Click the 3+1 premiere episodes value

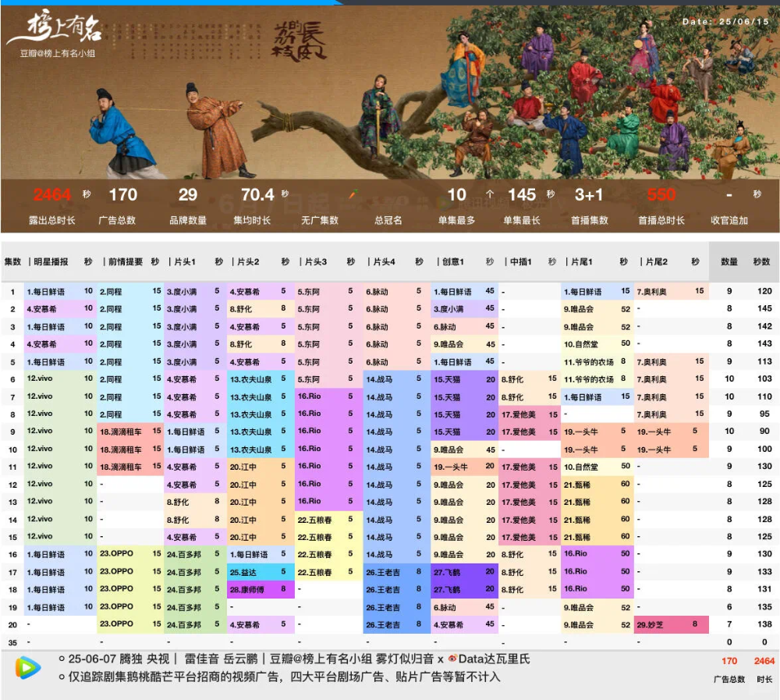(x=588, y=194)
